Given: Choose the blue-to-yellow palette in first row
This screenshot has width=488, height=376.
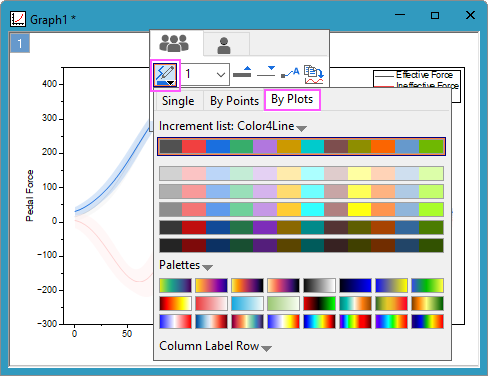Looking at the screenshot, I should [x=391, y=286].
